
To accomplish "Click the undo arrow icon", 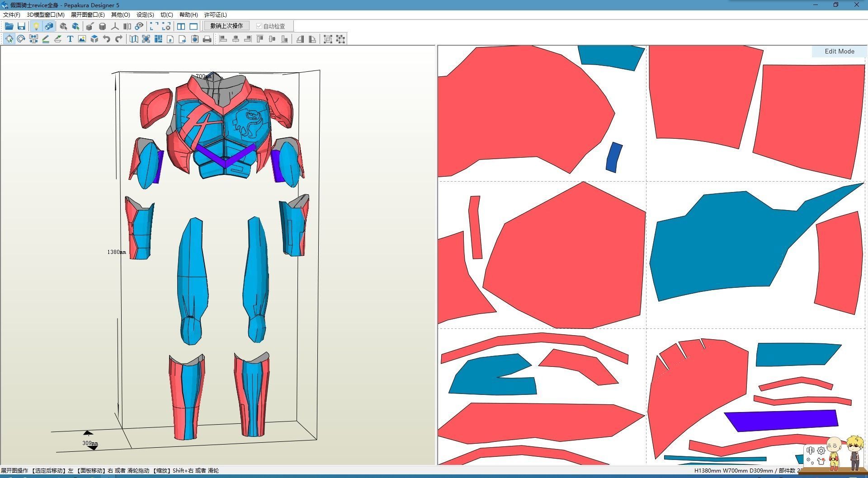I will click(106, 39).
